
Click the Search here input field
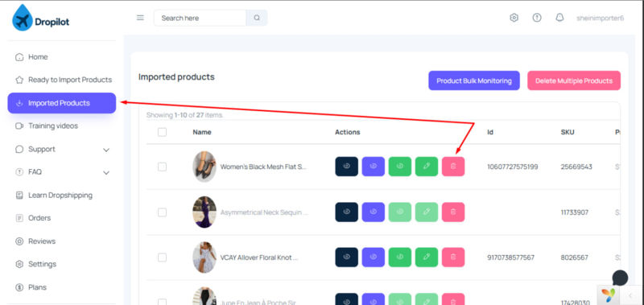200,18
